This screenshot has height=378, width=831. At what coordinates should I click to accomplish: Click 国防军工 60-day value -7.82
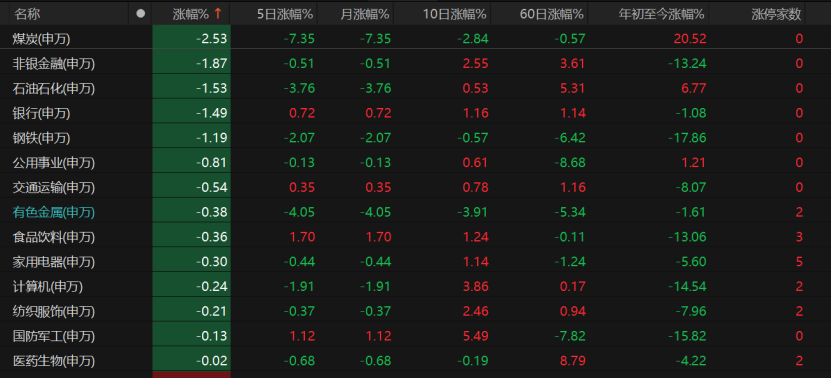569,336
